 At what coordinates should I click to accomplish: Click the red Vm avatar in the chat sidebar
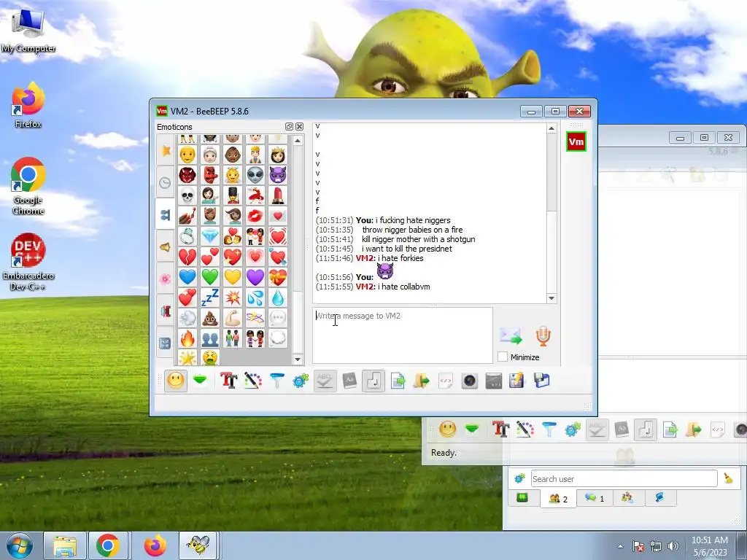tap(576, 141)
